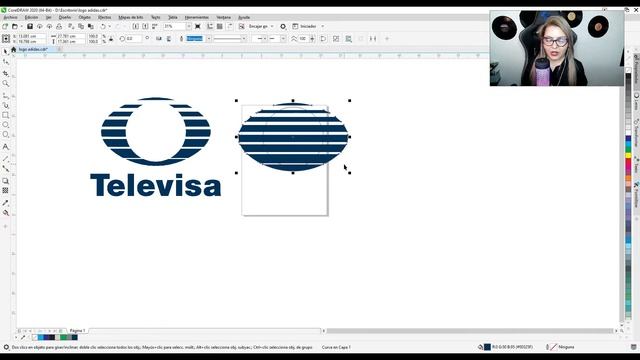Click the Paste icon in standard toolbar

91,27
